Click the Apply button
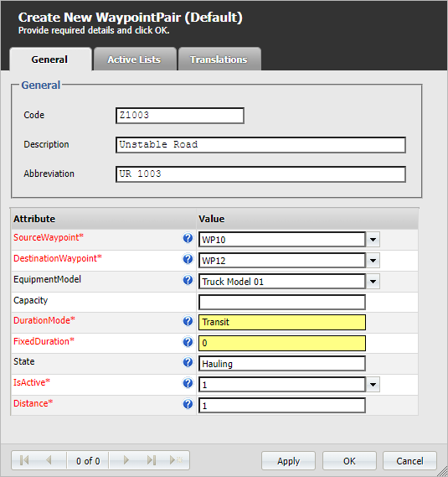The image size is (448, 477). point(288,461)
